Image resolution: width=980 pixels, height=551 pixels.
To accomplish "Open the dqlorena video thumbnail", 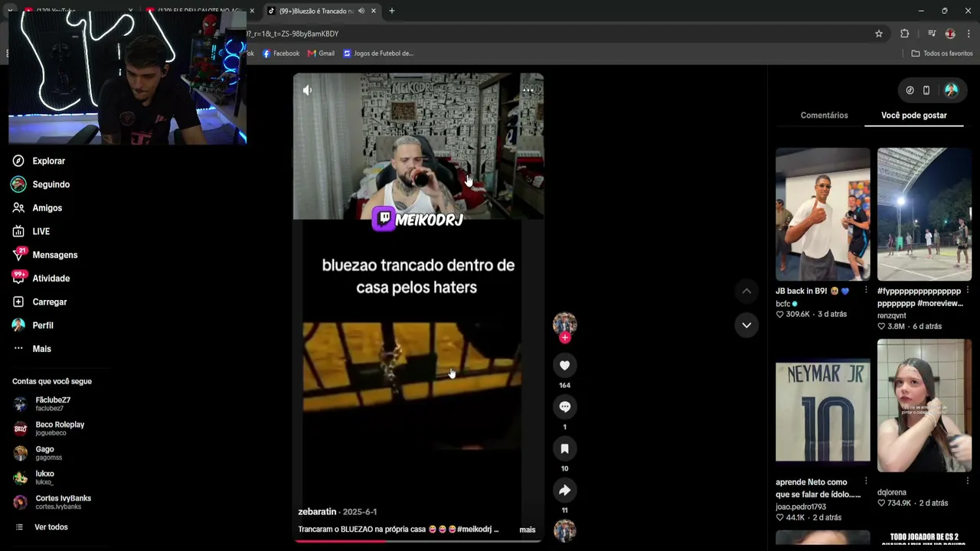I will tap(924, 406).
